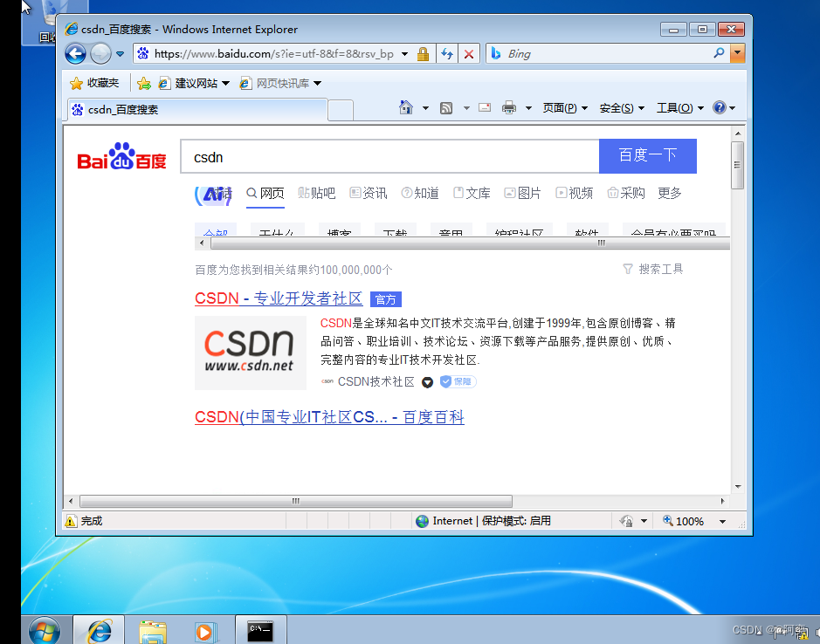This screenshot has width=820, height=644.
Task: Open the 安全(S) menu
Action: [622, 108]
